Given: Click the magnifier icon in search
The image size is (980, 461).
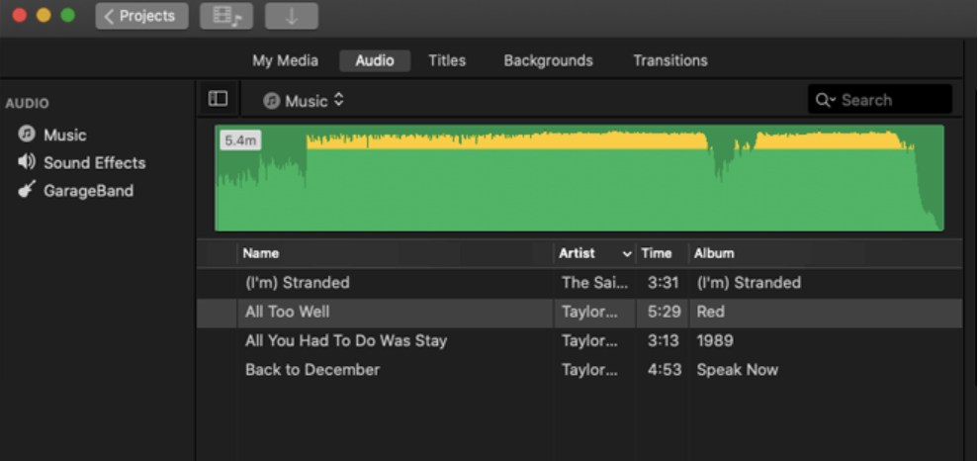Looking at the screenshot, I should point(824,100).
